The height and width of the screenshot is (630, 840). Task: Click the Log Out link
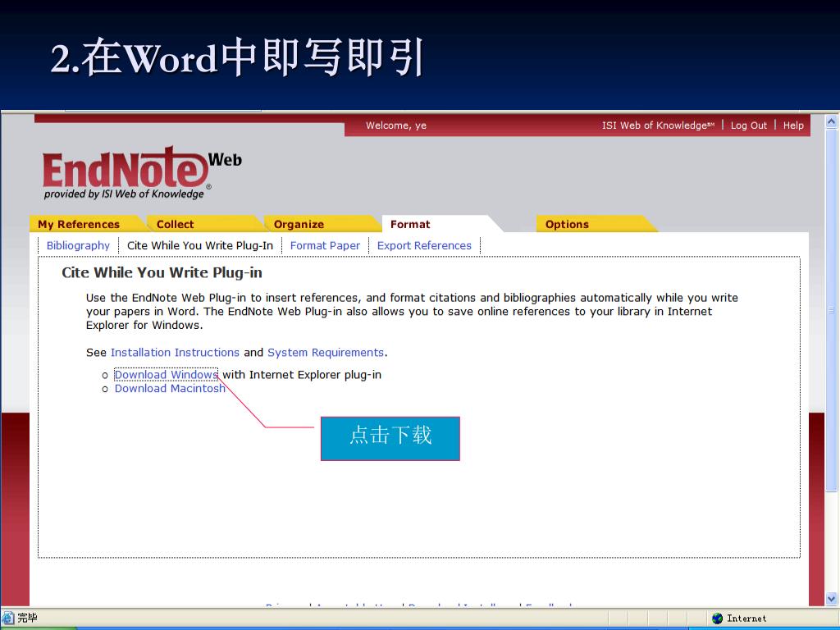click(x=748, y=126)
